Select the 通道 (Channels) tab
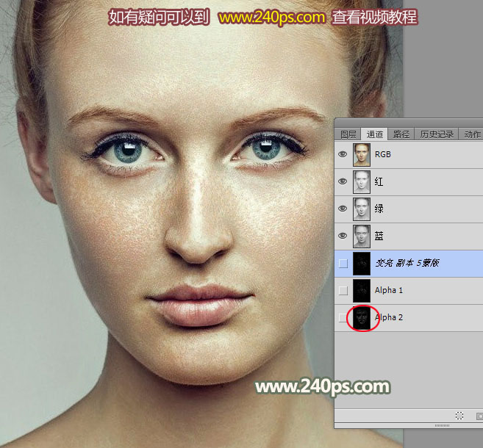The height and width of the screenshot is (448, 483). [375, 134]
